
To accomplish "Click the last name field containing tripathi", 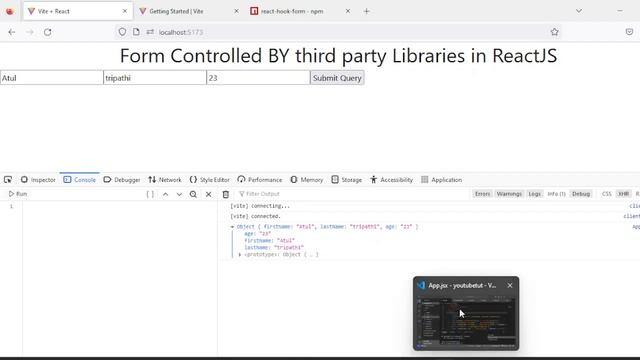I will click(155, 78).
